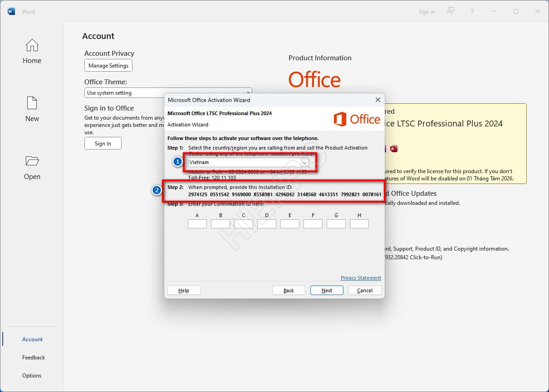Open the Privacy Statement link
The height and width of the screenshot is (392, 549).
361,278
